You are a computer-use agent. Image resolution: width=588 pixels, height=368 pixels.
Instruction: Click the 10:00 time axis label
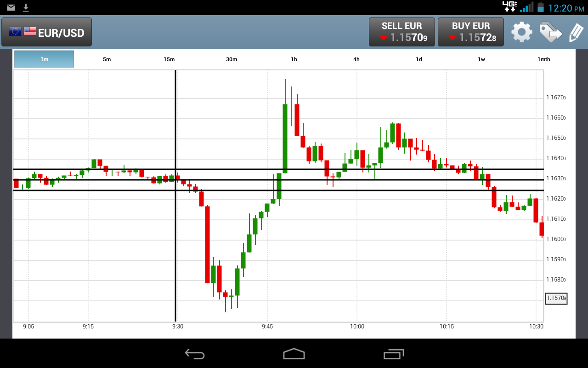tap(357, 327)
